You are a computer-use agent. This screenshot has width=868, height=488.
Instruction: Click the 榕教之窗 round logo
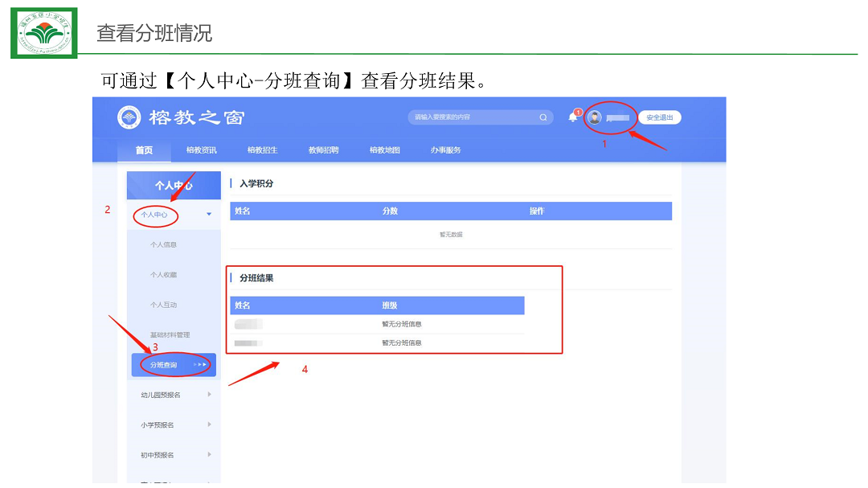(x=129, y=117)
